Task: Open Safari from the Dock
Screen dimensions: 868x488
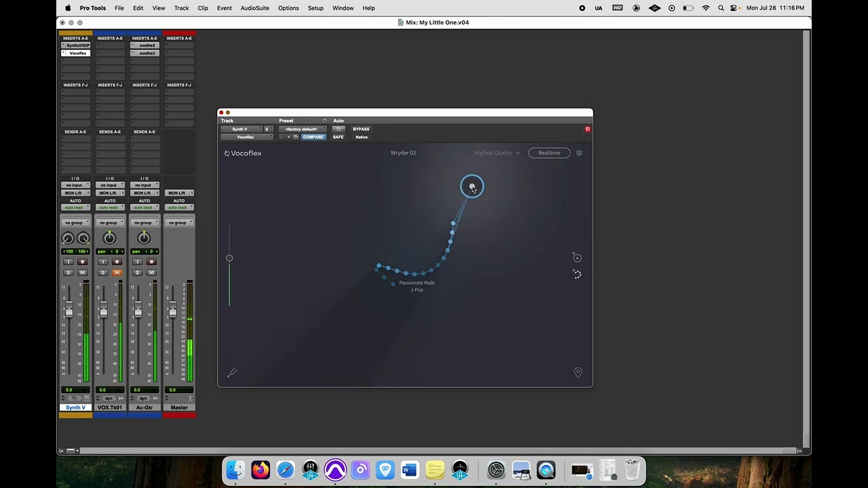Action: click(x=285, y=470)
